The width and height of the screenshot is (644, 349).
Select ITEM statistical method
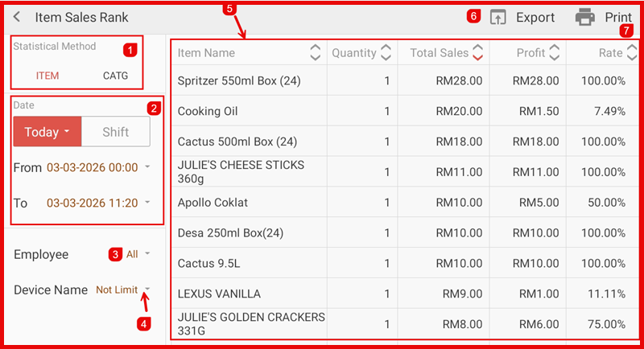tap(47, 76)
